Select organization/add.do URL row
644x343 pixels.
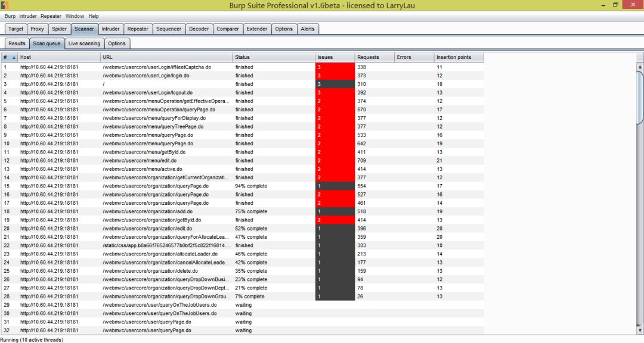point(147,212)
